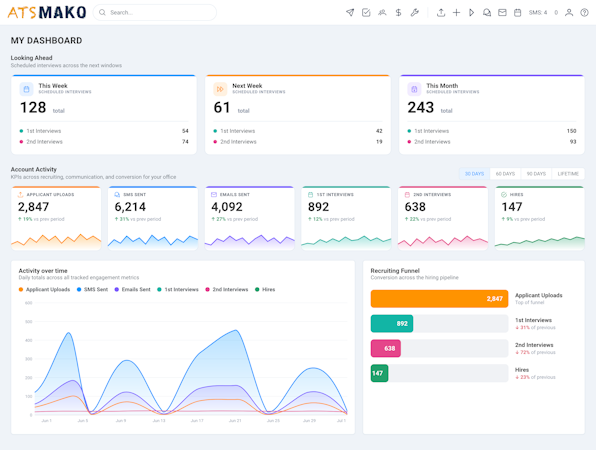Screen dimensions: 596x450
Task: Open the tasks checkmark icon
Action: pos(366,13)
